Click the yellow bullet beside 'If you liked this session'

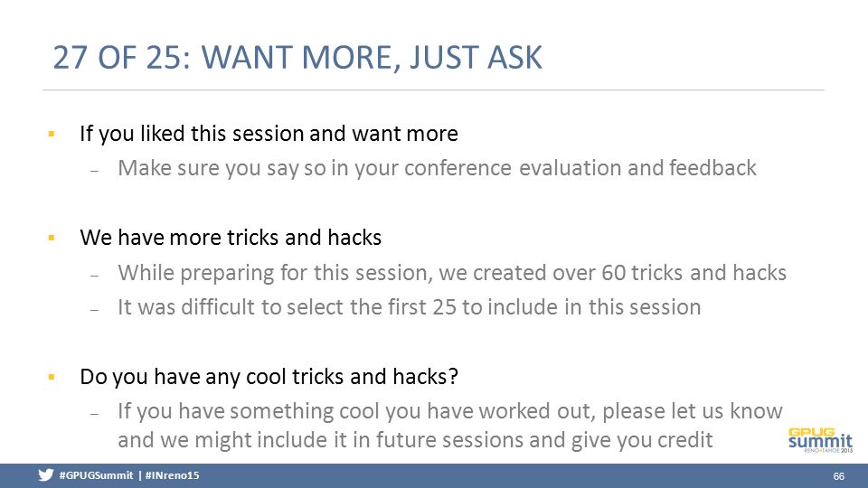52,134
